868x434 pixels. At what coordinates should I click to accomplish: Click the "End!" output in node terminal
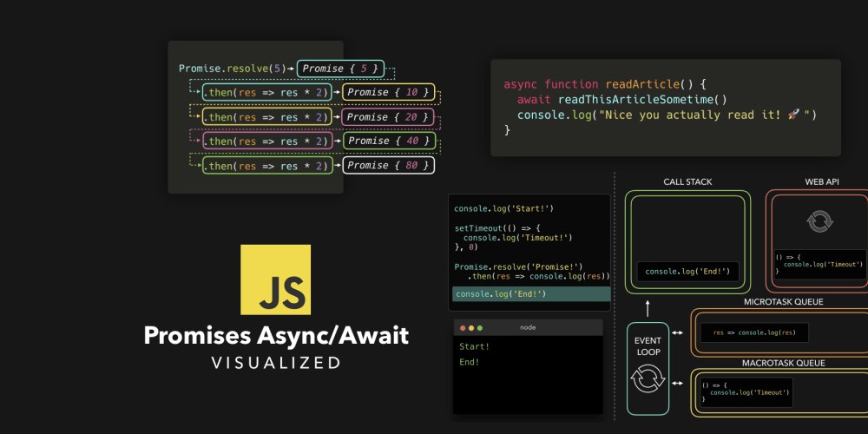[470, 362]
